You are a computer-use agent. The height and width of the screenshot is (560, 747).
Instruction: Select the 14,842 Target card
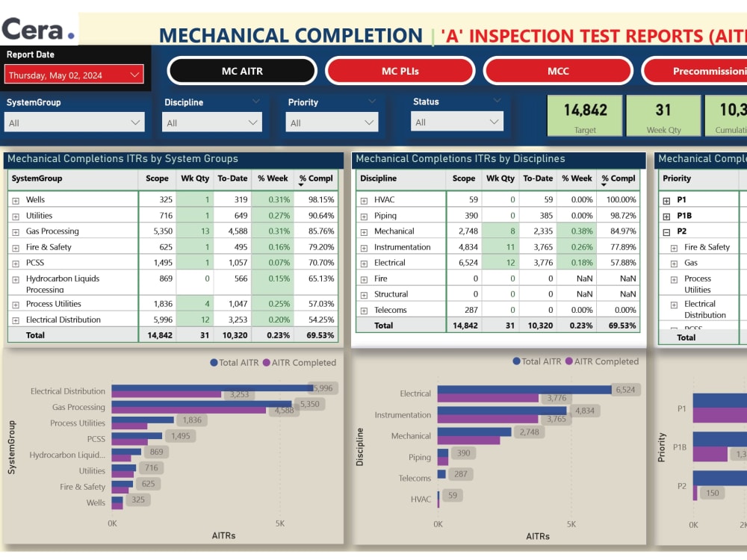[x=585, y=116]
